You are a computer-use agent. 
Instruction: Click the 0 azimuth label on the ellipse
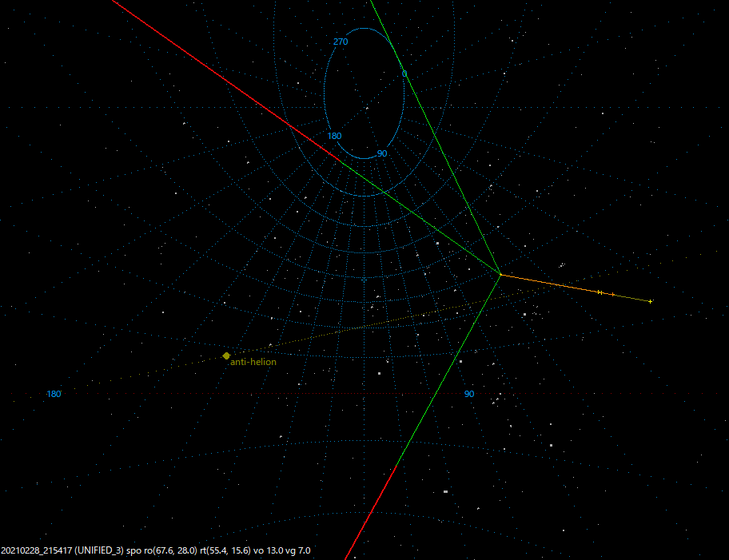404,73
